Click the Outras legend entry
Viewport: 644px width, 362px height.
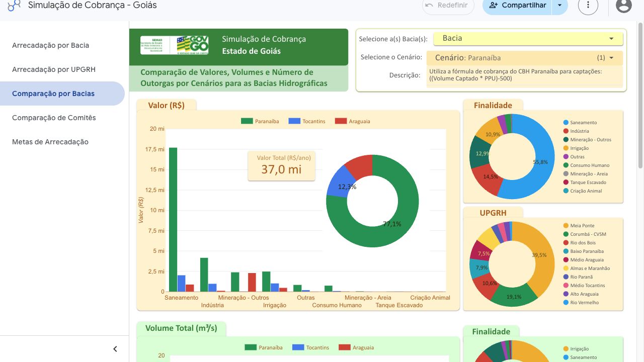(x=574, y=157)
